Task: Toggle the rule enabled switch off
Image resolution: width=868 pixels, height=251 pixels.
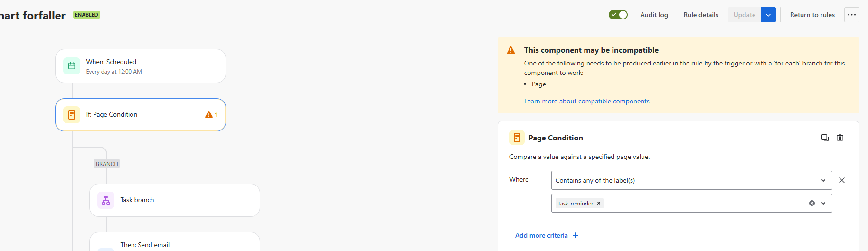Action: pos(618,15)
